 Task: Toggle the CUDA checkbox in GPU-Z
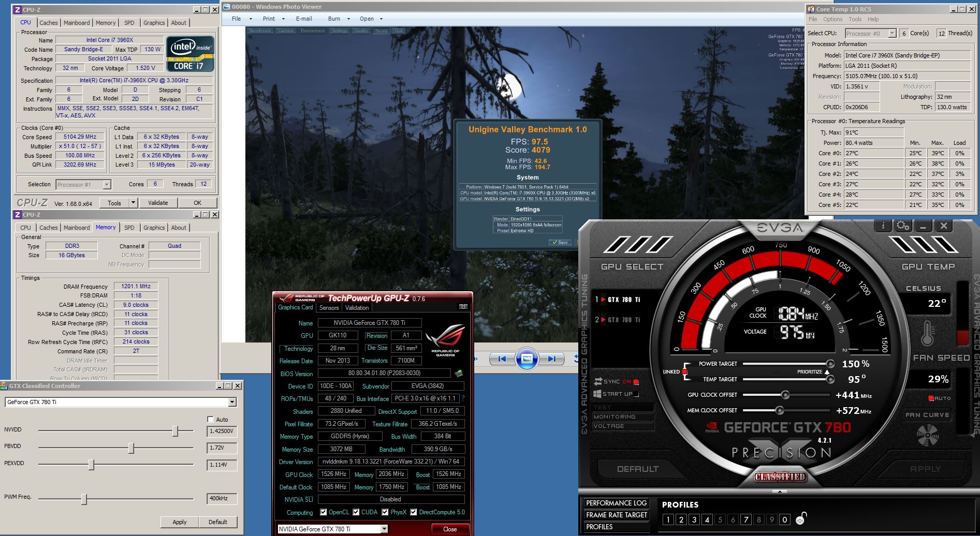click(x=356, y=512)
